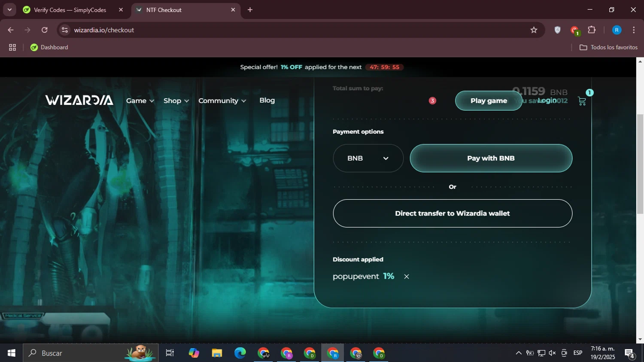View site information icon in address bar

pos(65,30)
